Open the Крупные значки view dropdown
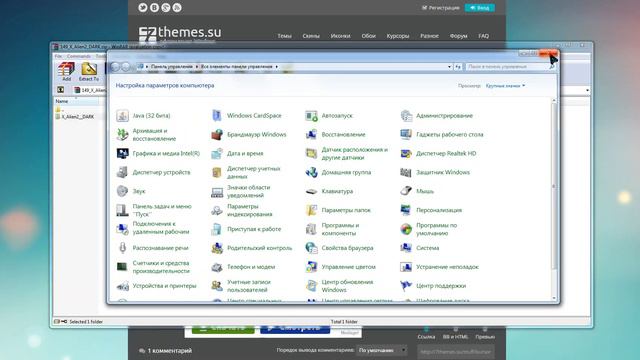 (505, 86)
